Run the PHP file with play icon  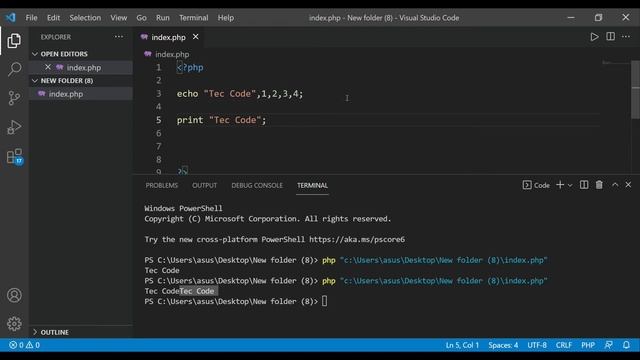(x=594, y=37)
